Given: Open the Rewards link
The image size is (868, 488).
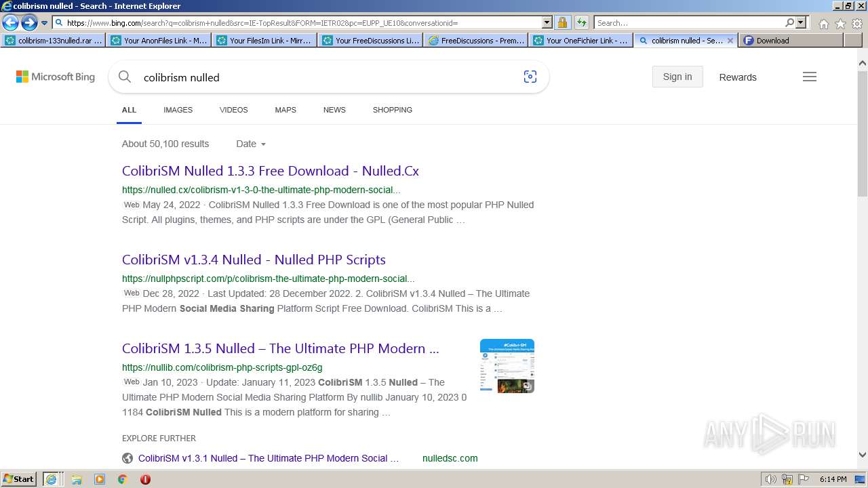Looking at the screenshot, I should click(x=738, y=77).
